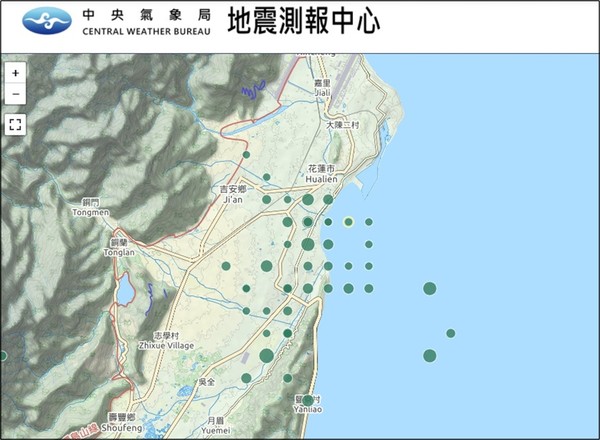Screen dimensions: 600x440
Task: Click the Jiali 嘉里 label
Action: [322, 88]
